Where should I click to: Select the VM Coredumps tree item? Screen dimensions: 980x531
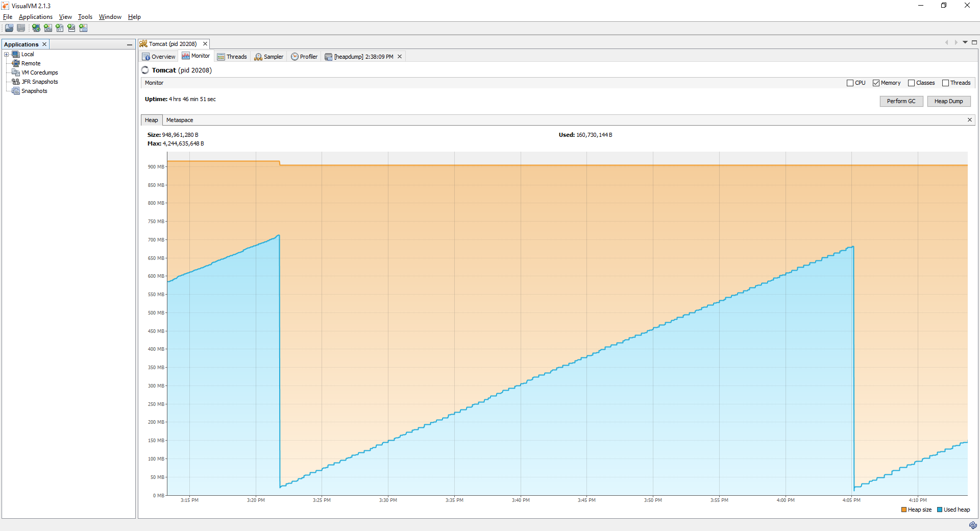pyautogui.click(x=40, y=73)
